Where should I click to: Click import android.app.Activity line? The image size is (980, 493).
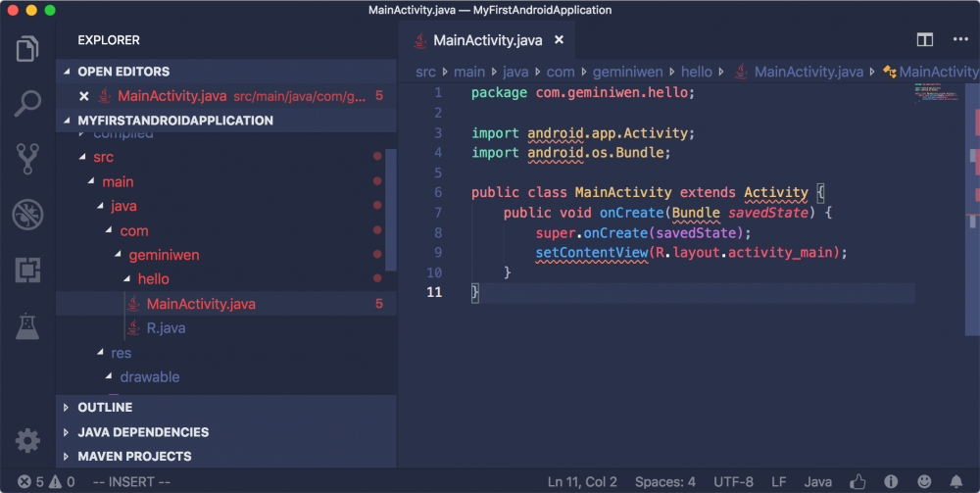[582, 133]
